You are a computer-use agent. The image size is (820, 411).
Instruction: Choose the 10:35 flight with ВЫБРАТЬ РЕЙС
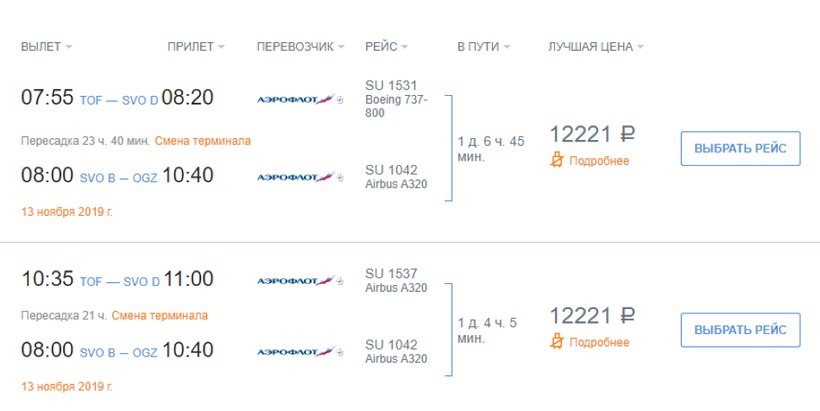[x=740, y=330]
